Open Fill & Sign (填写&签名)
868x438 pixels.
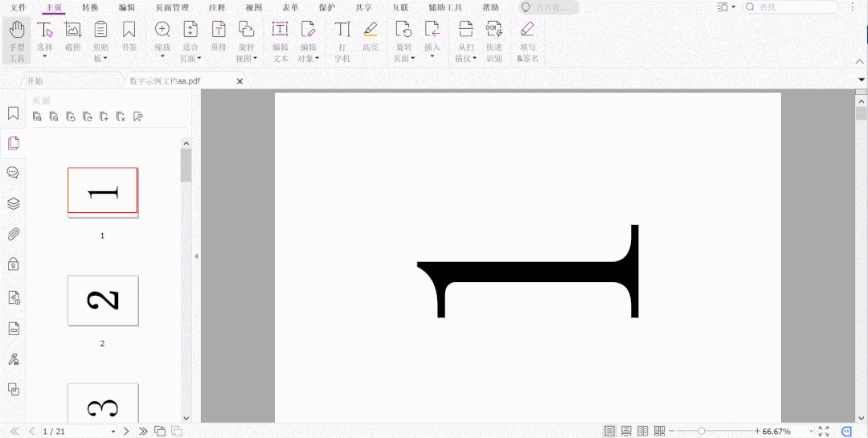click(x=527, y=41)
